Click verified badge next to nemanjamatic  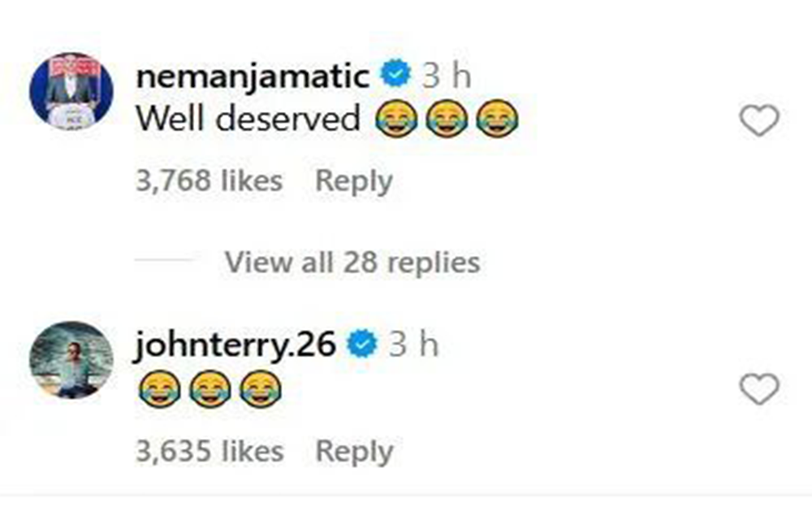[397, 76]
